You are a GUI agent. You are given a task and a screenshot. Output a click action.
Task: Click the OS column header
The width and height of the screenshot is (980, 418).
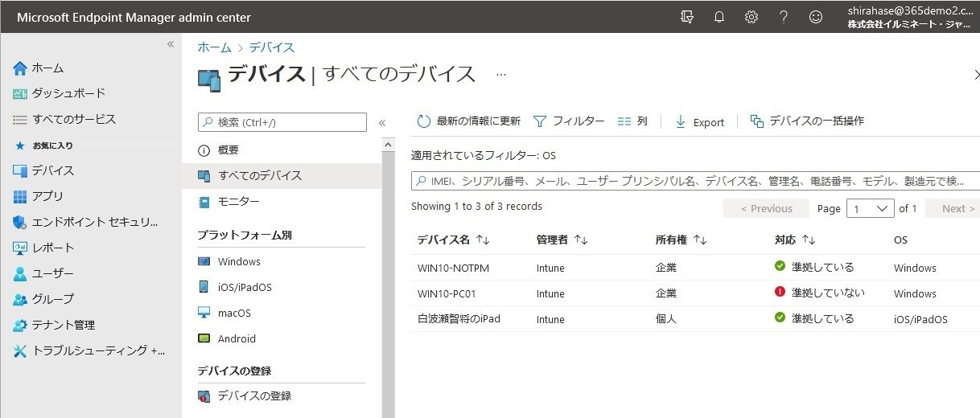click(901, 240)
